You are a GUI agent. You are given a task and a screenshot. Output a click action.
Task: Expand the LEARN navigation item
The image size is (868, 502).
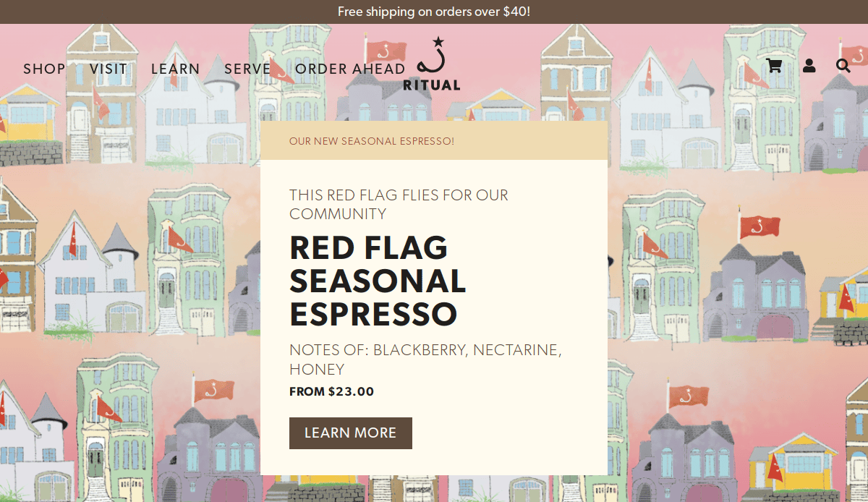176,69
